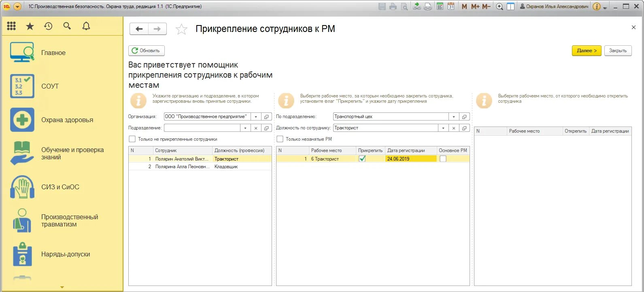Open the info icon in title bar
Viewport: 644px width, 292px height.
tap(596, 6)
